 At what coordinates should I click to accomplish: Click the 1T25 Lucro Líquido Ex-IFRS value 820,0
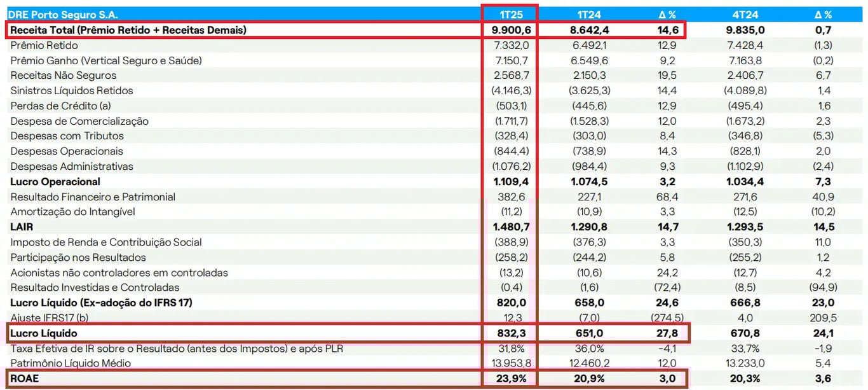tap(511, 302)
